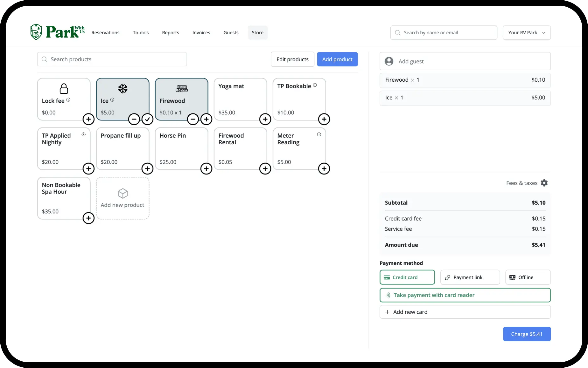
Task: Click the Park With Us logo
Action: point(58,32)
